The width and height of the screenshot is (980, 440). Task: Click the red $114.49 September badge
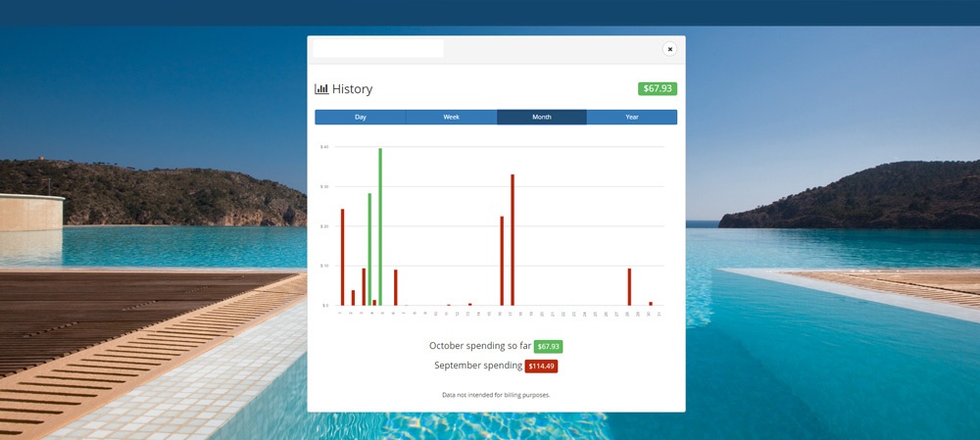click(541, 367)
